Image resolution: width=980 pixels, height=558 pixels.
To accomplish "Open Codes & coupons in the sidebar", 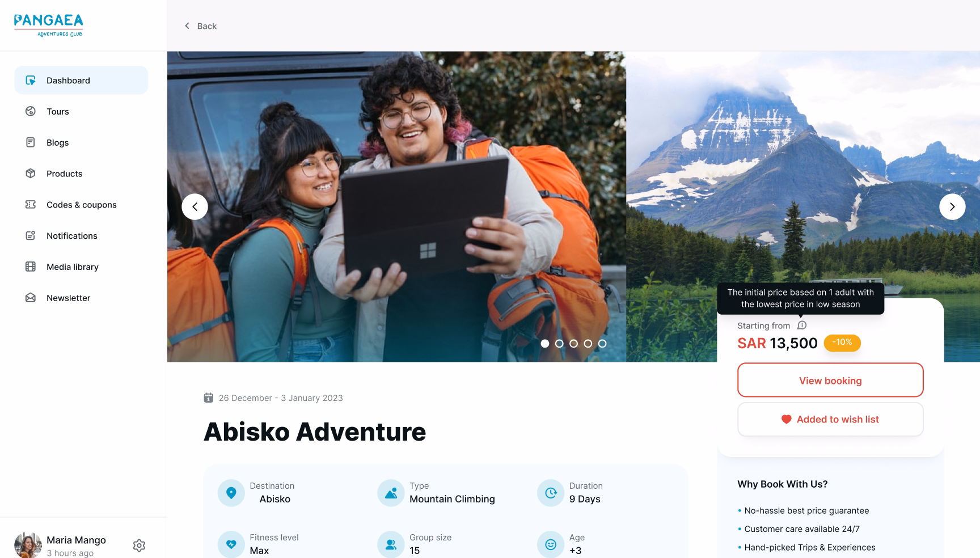I will [81, 205].
